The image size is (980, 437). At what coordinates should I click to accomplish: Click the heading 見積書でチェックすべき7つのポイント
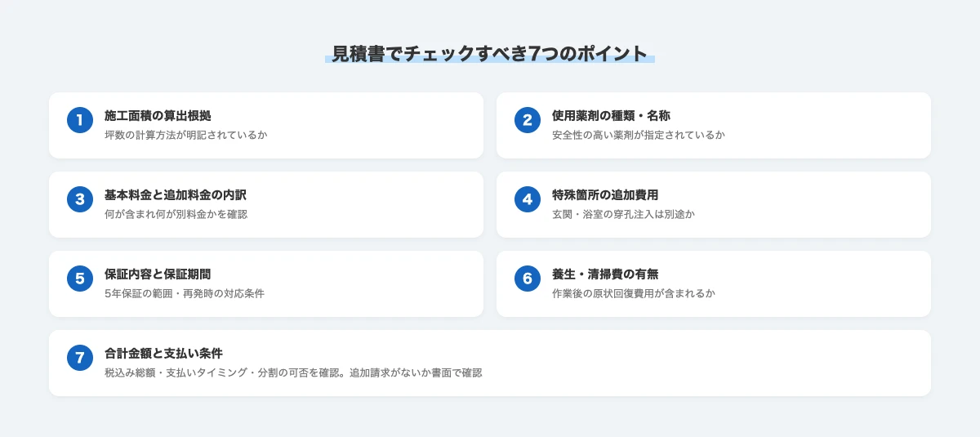click(490, 54)
